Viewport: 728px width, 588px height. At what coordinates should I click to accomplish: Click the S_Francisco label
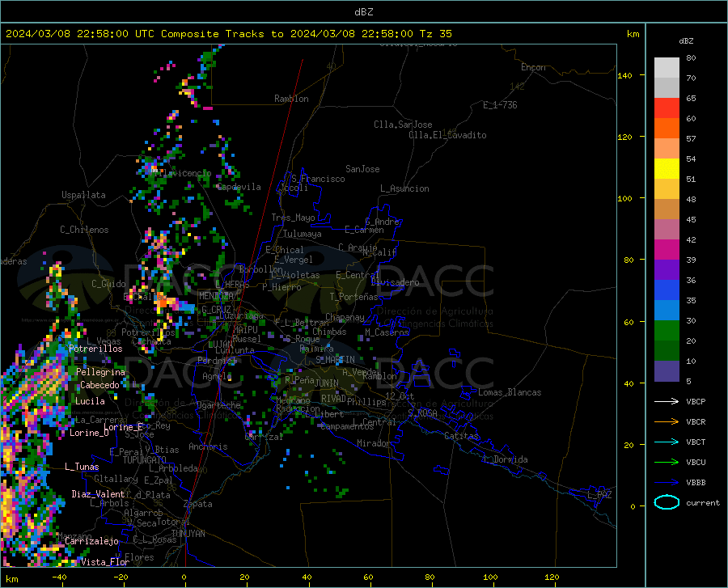[318, 179]
